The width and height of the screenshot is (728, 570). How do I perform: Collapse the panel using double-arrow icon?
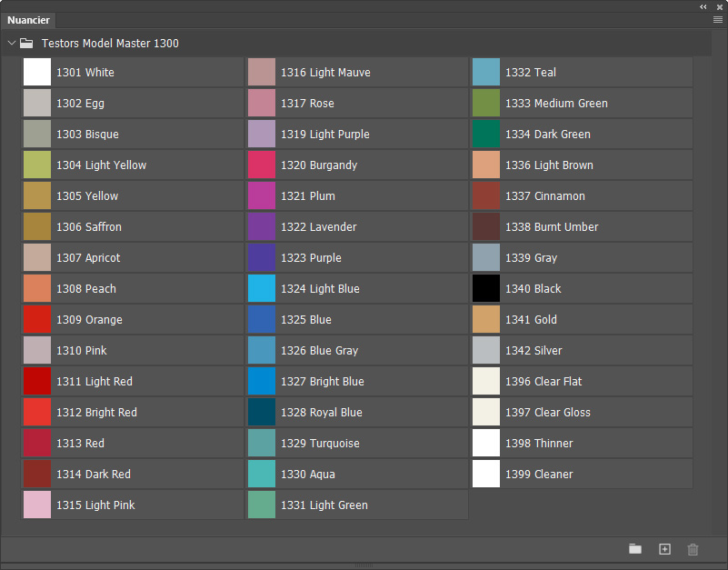pyautogui.click(x=703, y=6)
